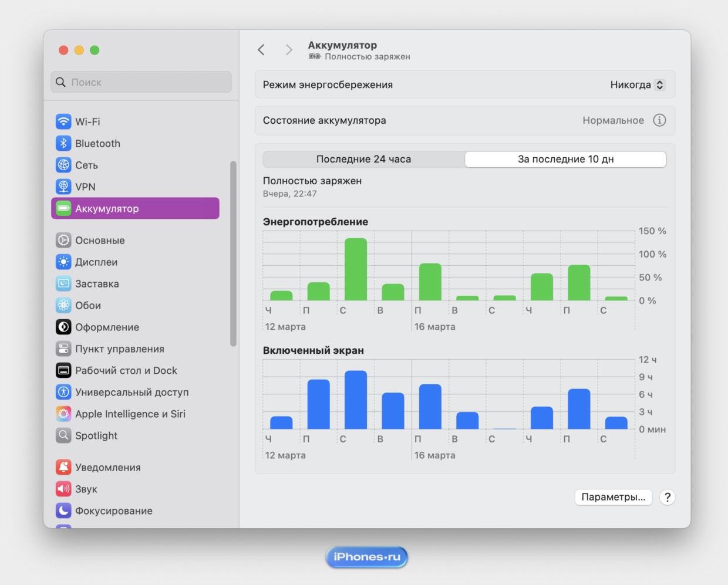The image size is (728, 585).
Task: Go back with the left chevron
Action: pos(261,50)
